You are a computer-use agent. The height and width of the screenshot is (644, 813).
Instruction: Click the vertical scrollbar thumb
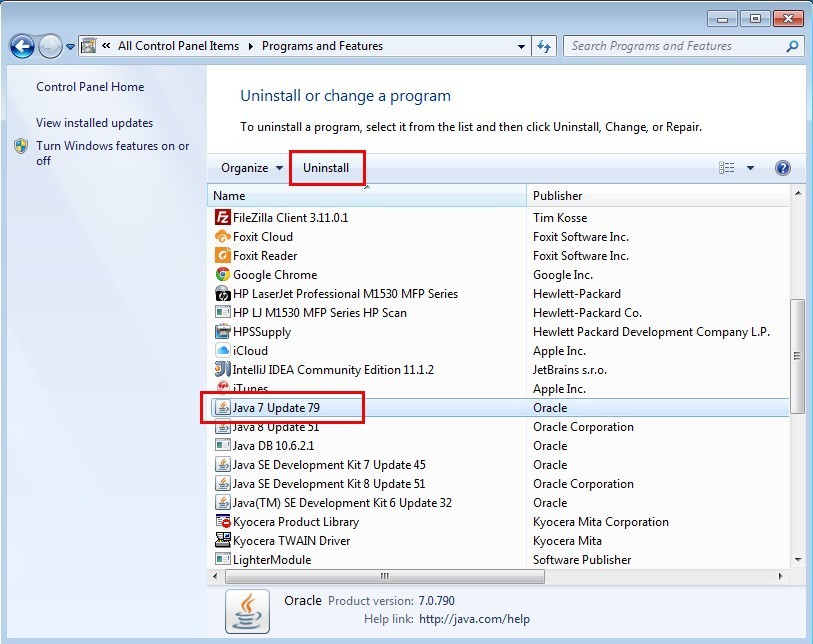797,355
